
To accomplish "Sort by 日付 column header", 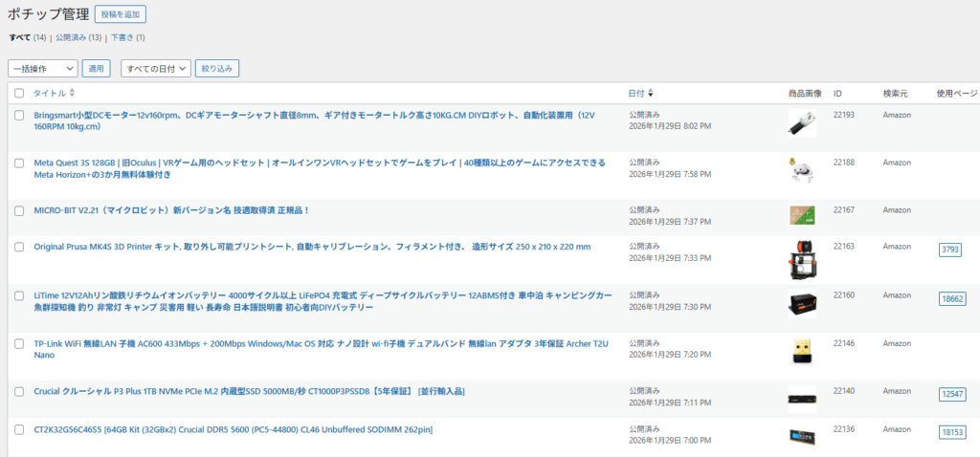I will point(636,93).
